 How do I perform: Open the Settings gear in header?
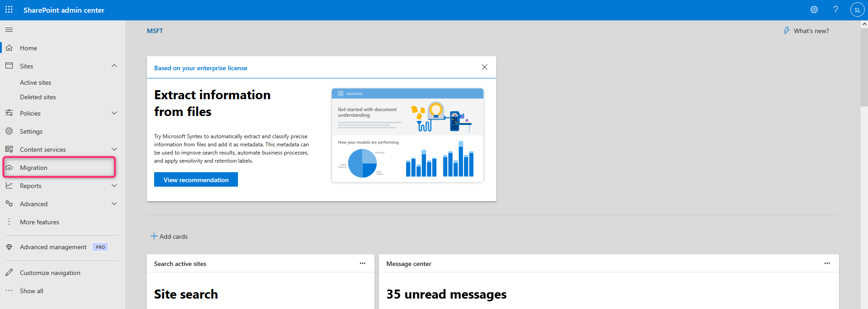coord(814,10)
